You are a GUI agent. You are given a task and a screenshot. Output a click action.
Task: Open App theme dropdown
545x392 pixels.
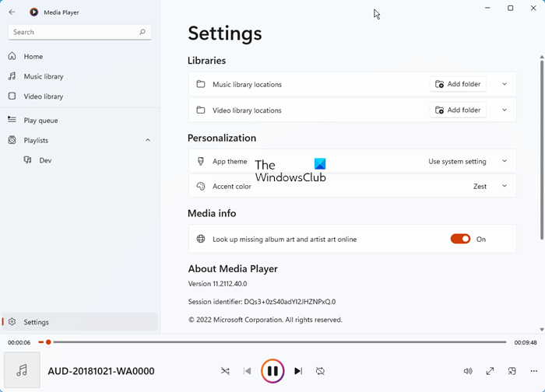[467, 162]
